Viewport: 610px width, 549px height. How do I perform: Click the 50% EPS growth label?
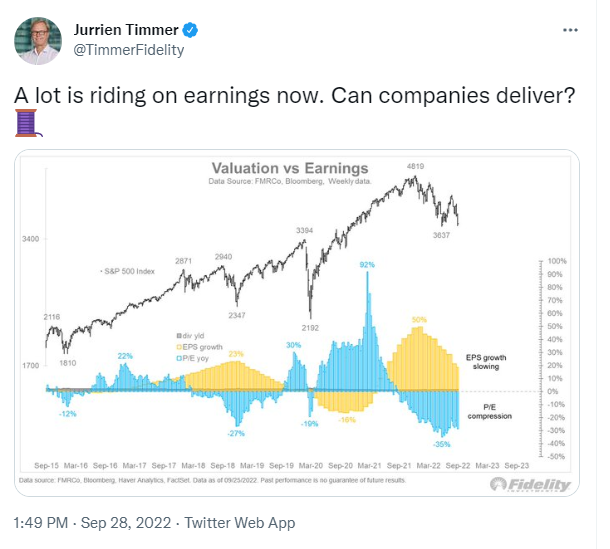coord(419,320)
